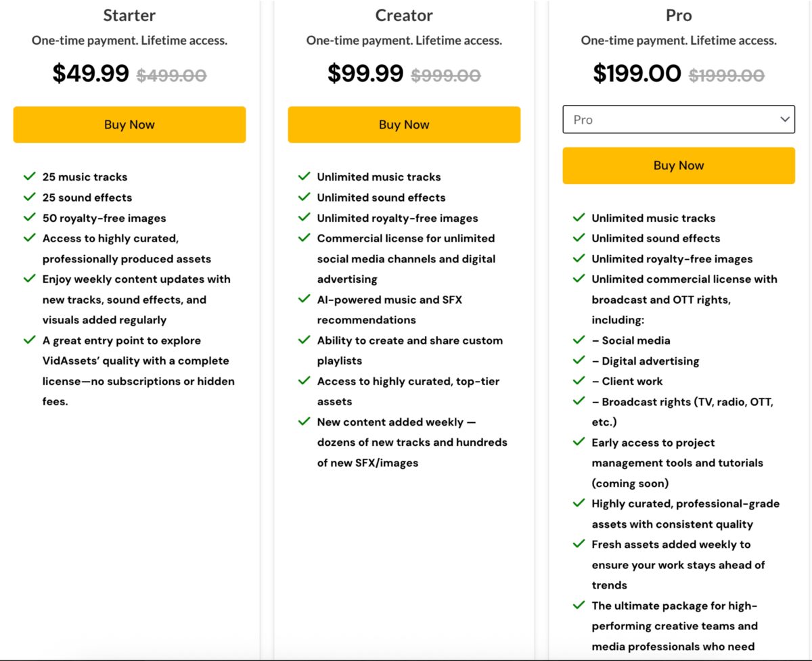Image resolution: width=812 pixels, height=661 pixels.
Task: Click checkmark beside Broadcast rights (TV, radio, OTT)
Action: [x=579, y=401]
